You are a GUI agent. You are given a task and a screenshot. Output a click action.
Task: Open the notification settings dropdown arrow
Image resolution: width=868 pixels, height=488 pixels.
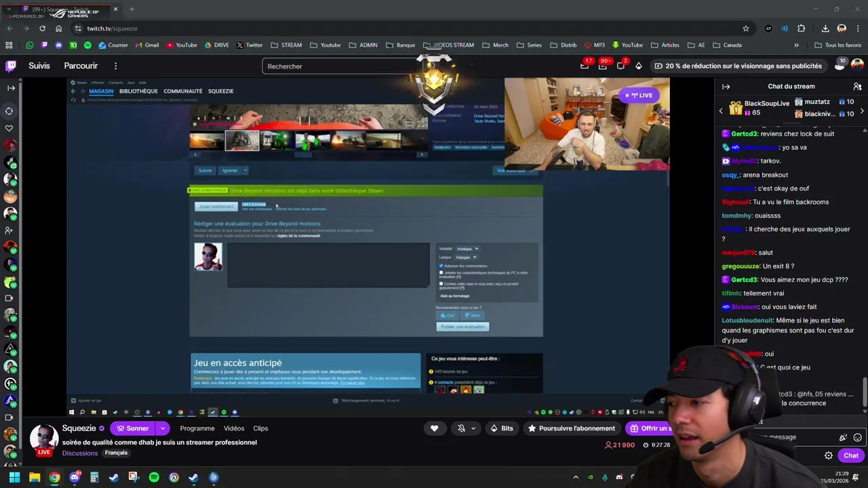(x=473, y=428)
